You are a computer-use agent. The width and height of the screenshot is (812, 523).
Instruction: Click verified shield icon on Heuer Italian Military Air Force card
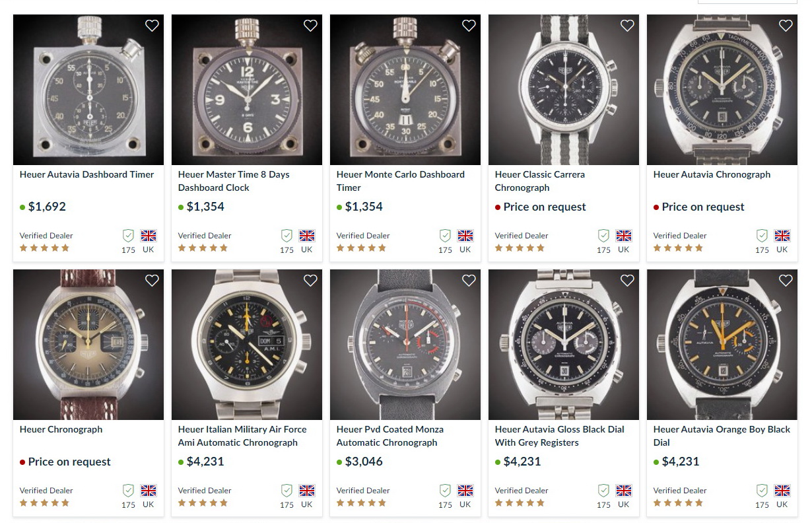(x=287, y=491)
